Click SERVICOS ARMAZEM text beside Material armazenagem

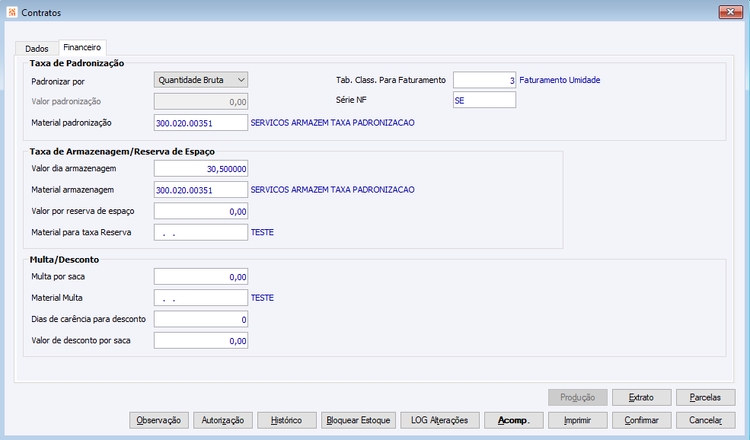[x=332, y=190]
